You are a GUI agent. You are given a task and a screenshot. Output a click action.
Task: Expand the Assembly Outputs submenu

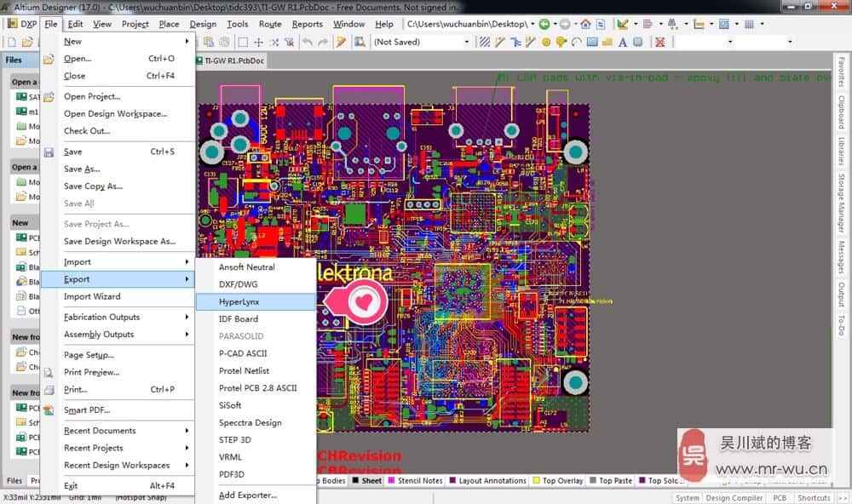pyautogui.click(x=118, y=334)
